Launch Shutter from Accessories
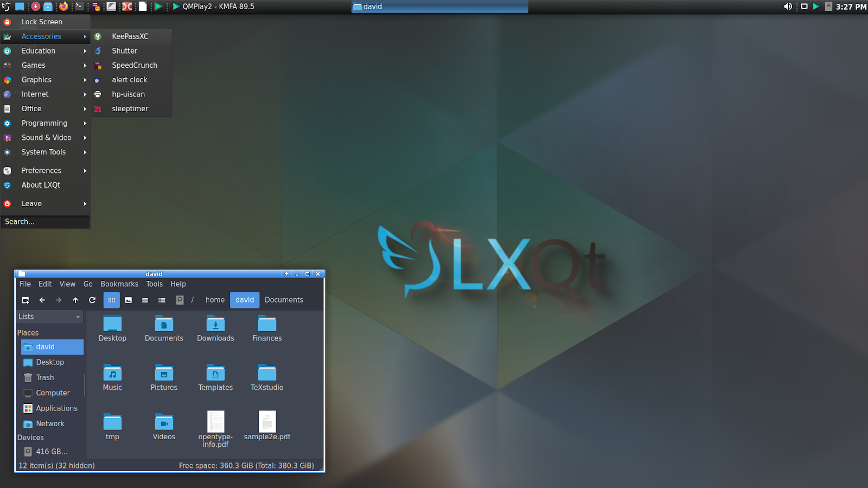This screenshot has height=488, width=868. pos(131,51)
